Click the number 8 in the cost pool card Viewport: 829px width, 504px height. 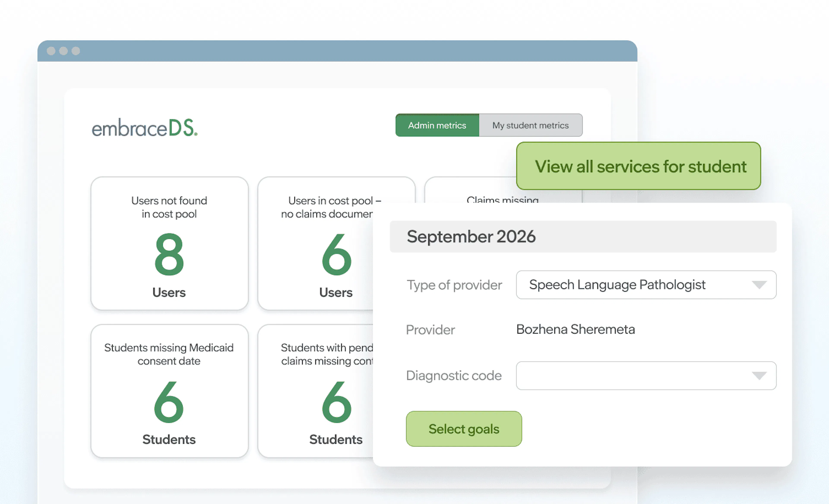pyautogui.click(x=169, y=254)
